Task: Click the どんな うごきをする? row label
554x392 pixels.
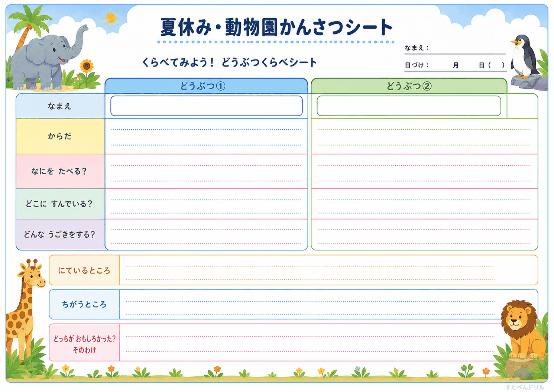Action: pos(60,234)
